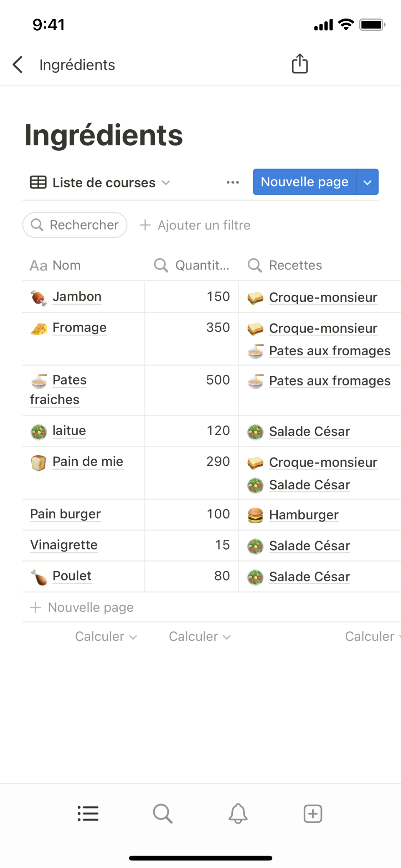Tap the back arrow in header

18,65
